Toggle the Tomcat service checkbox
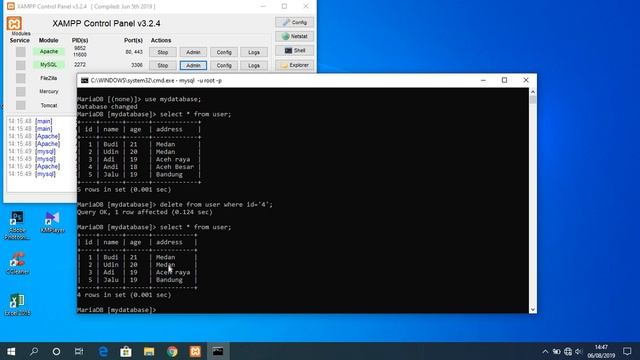 click(x=20, y=105)
